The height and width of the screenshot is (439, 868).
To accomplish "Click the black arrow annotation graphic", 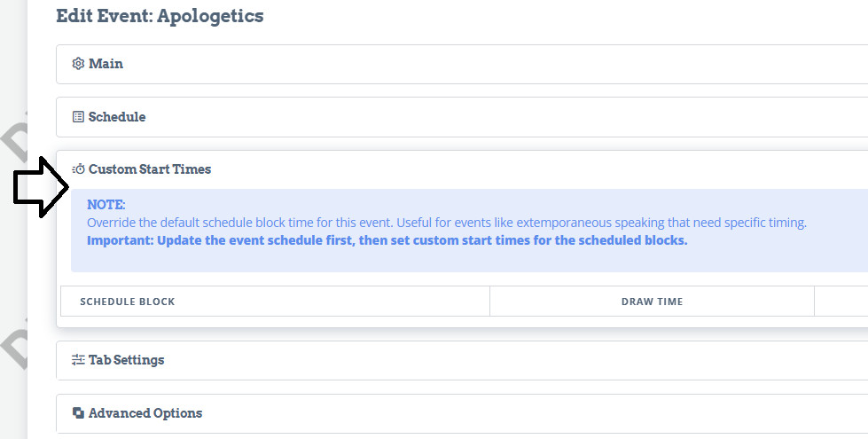I will (x=41, y=187).
